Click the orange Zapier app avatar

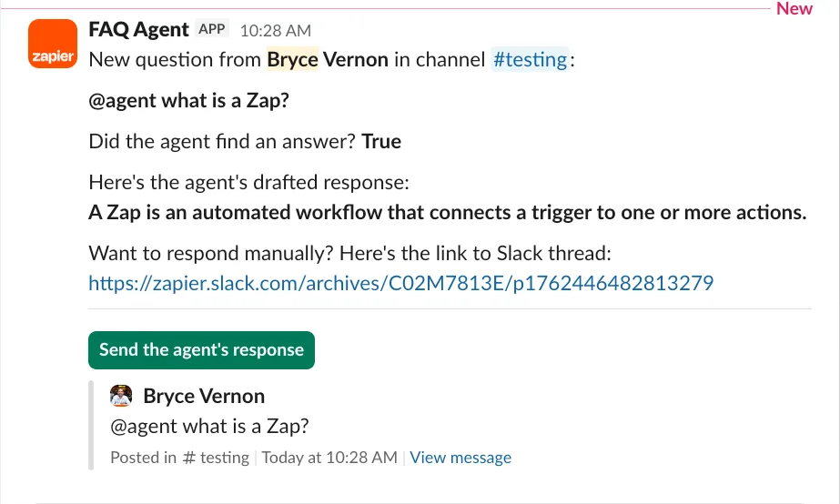pos(53,44)
